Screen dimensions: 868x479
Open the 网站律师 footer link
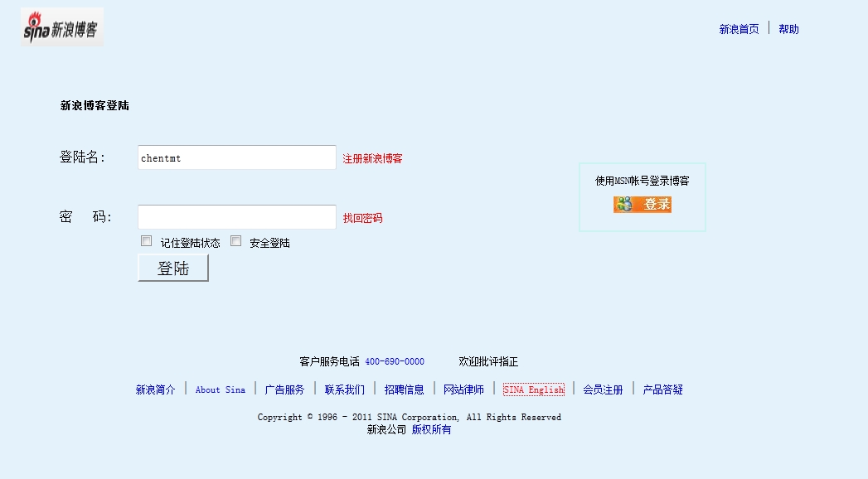464,390
